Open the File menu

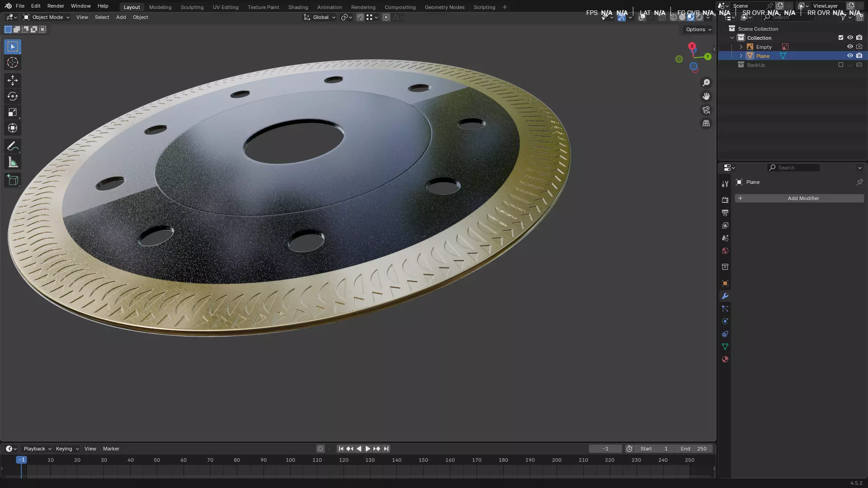point(20,6)
